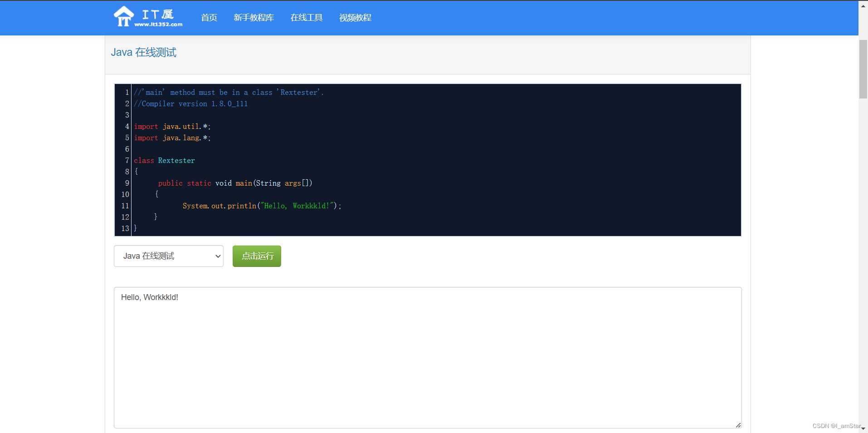
Task: Click the IT屋 house logo
Action: [148, 17]
